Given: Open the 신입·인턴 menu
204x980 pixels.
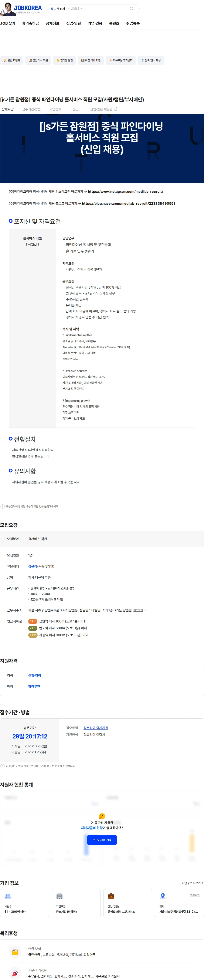Looking at the screenshot, I should (x=73, y=24).
